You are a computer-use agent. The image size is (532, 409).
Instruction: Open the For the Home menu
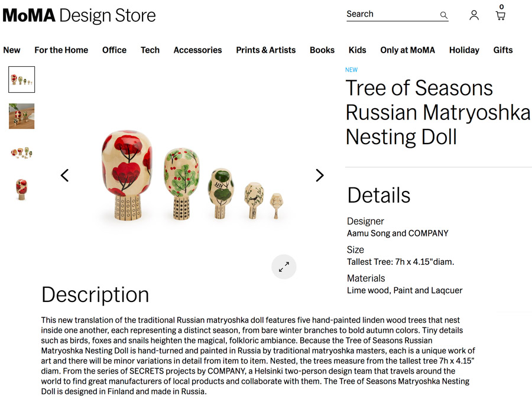point(61,50)
